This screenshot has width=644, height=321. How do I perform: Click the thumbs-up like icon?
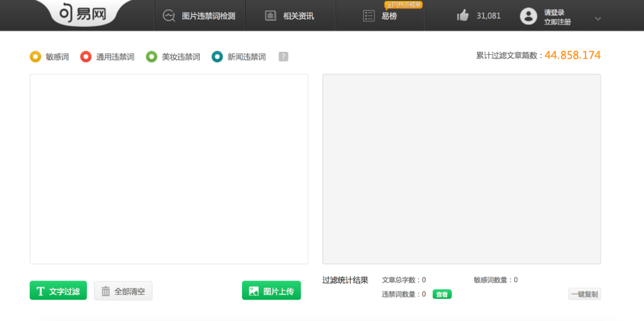[x=463, y=16]
